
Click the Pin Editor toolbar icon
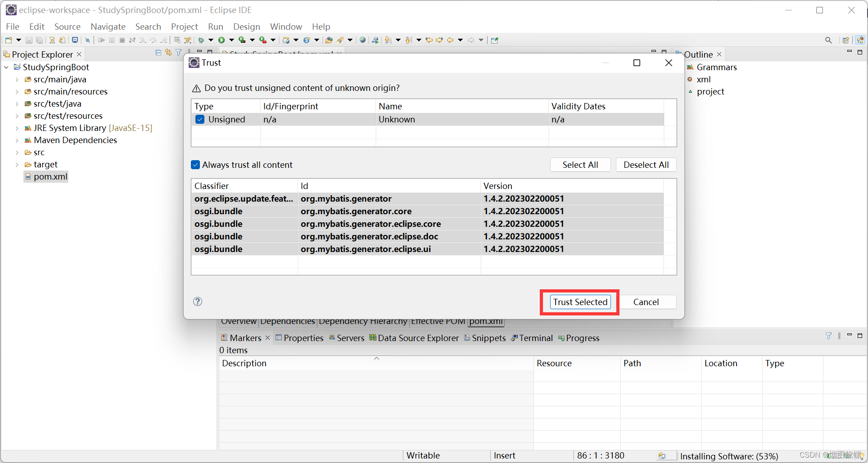click(x=495, y=40)
